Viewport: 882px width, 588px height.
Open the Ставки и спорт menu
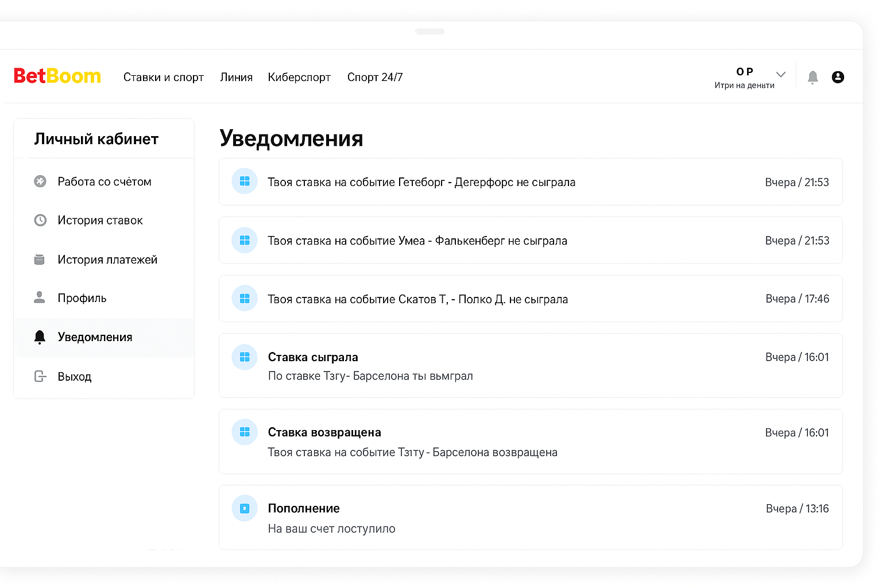[164, 77]
